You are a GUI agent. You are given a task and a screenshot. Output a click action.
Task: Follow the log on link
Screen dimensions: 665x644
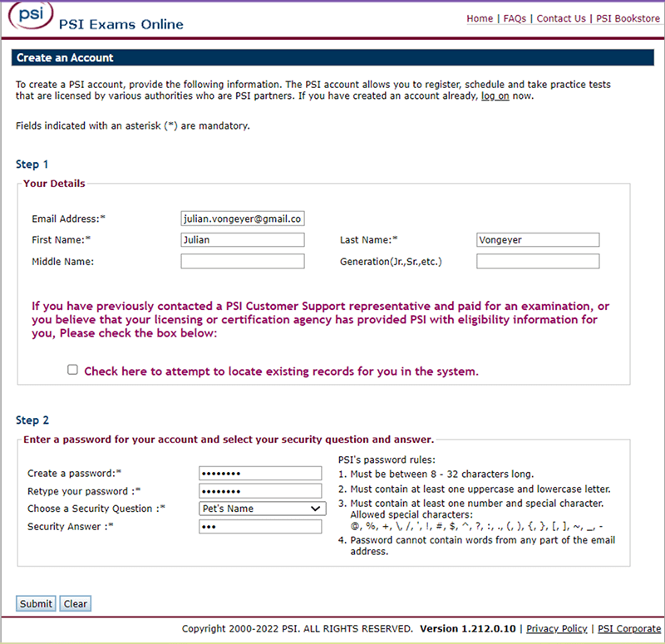[x=495, y=96]
